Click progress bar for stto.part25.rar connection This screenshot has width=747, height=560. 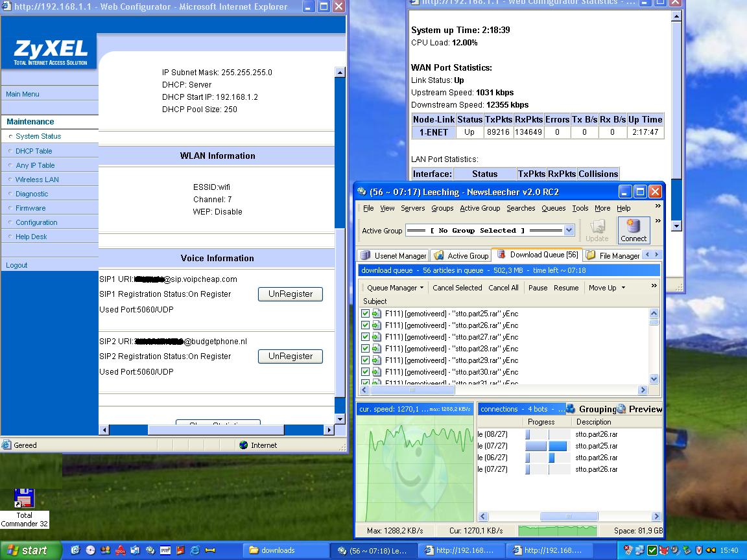pos(547,446)
